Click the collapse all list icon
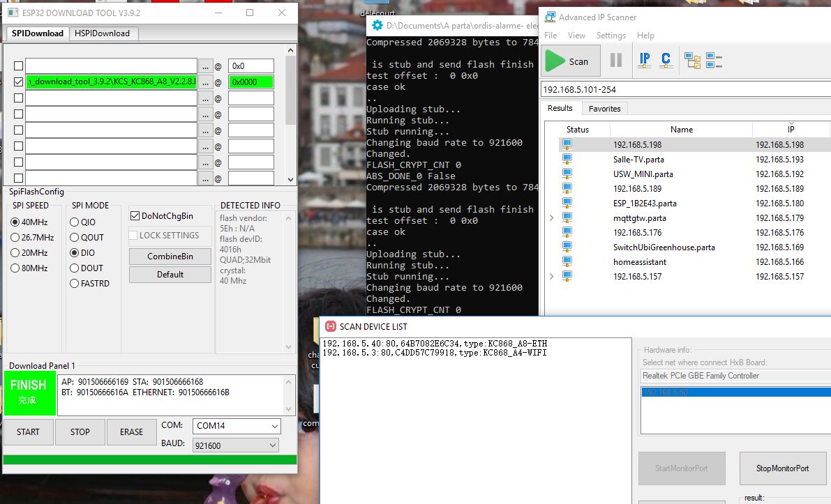Image resolution: width=831 pixels, height=504 pixels. pos(714,61)
